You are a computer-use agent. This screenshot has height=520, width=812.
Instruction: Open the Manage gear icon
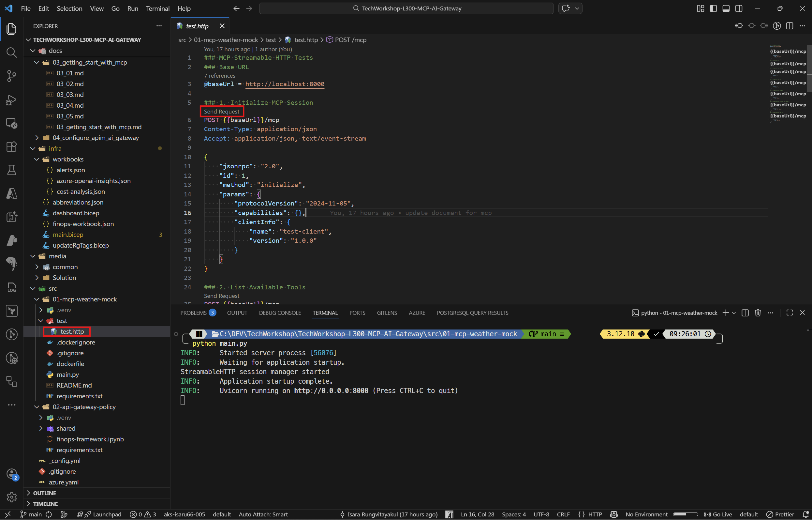tap(11, 497)
